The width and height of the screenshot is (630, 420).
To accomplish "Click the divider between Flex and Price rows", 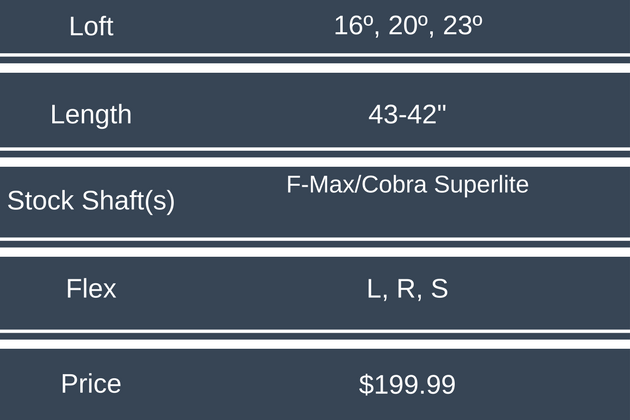I will [x=315, y=339].
